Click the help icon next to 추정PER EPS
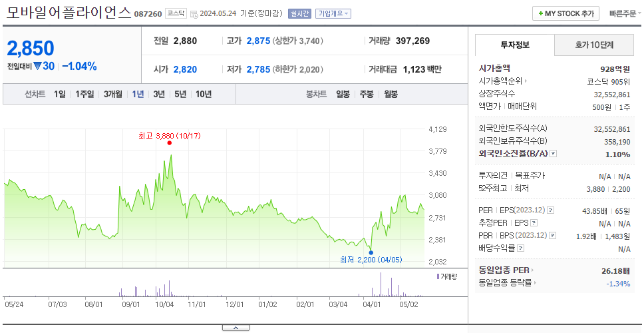Image resolution: width=644 pixels, height=333 pixels. [534, 223]
